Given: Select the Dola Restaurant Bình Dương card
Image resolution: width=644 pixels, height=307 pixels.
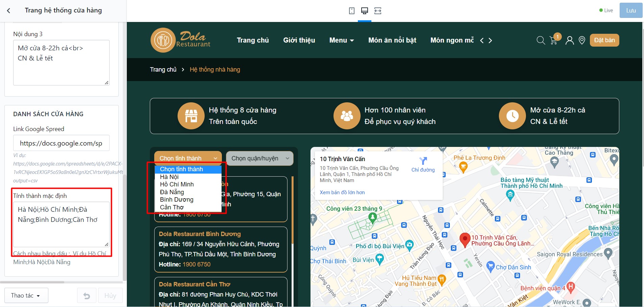Looking at the screenshot, I should 221,250.
